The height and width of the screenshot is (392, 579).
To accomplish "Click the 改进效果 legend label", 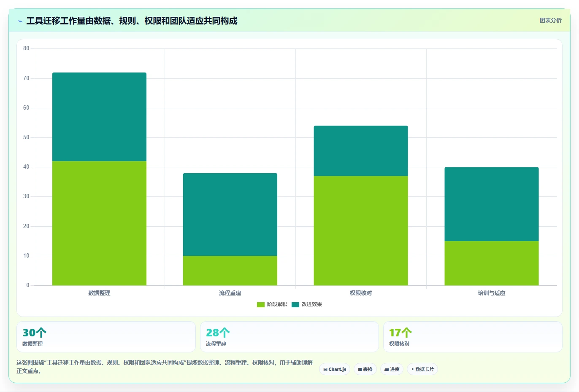I will click(311, 304).
